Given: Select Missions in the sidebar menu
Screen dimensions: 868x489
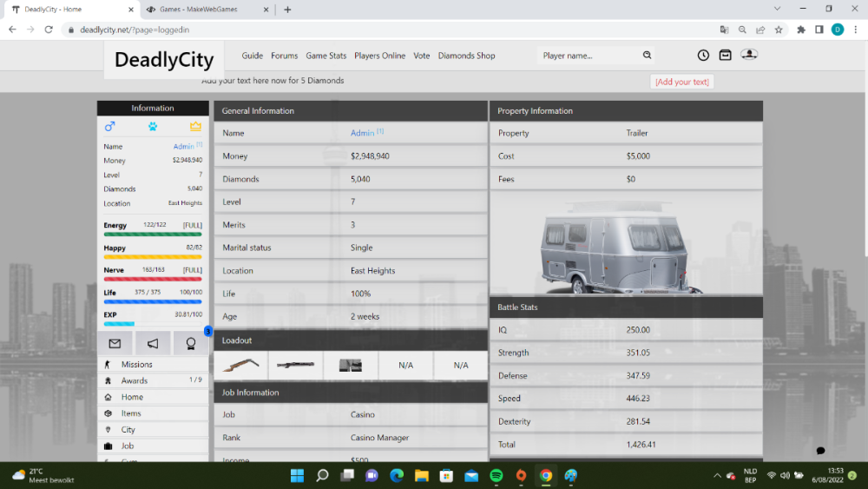Looking at the screenshot, I should tap(136, 364).
